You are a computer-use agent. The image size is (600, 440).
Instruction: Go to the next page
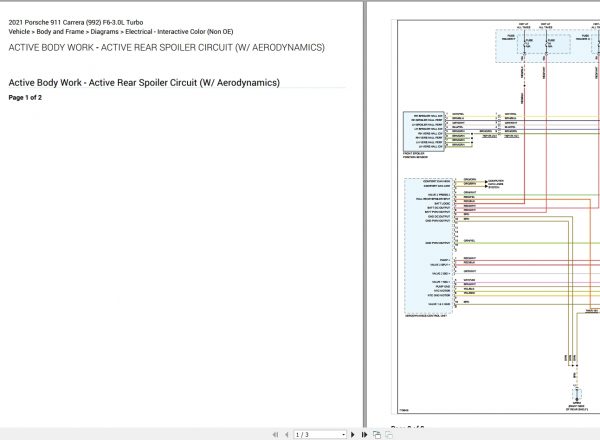coord(353,435)
